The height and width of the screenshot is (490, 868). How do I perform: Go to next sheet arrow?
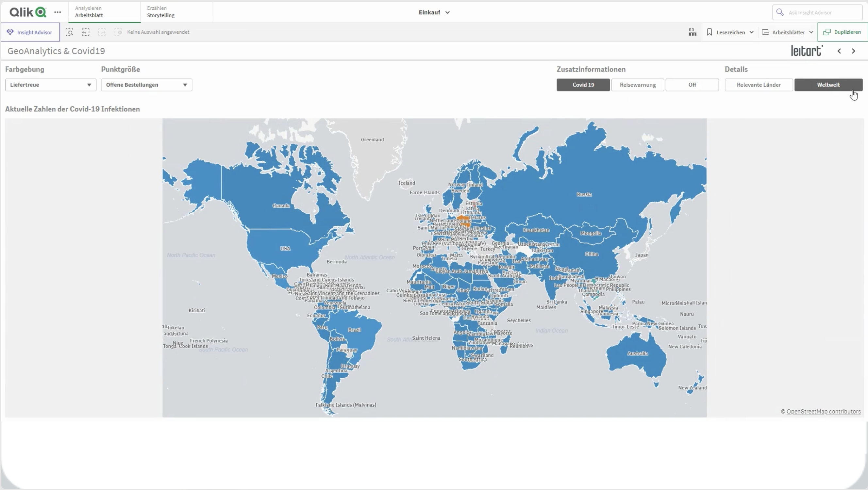854,51
